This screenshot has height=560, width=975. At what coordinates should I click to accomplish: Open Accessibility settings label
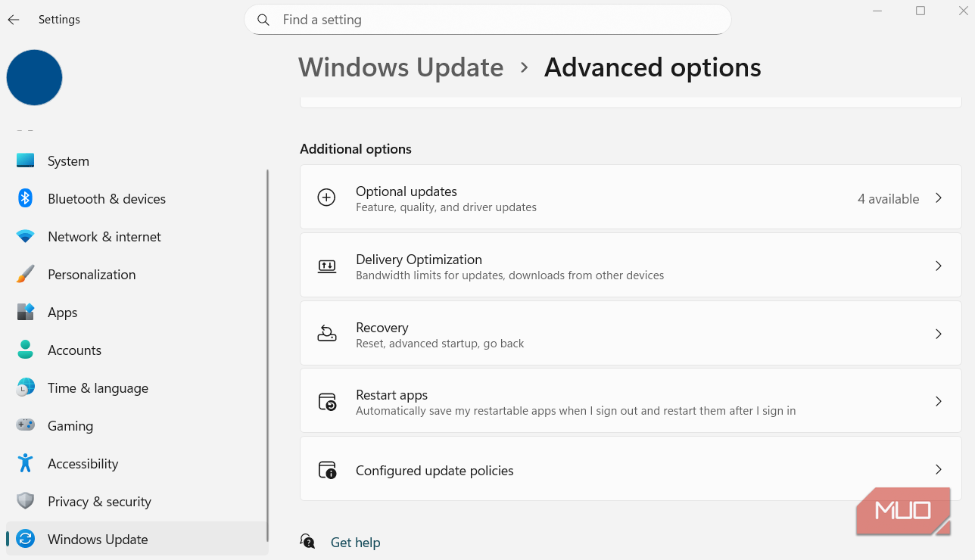point(83,464)
